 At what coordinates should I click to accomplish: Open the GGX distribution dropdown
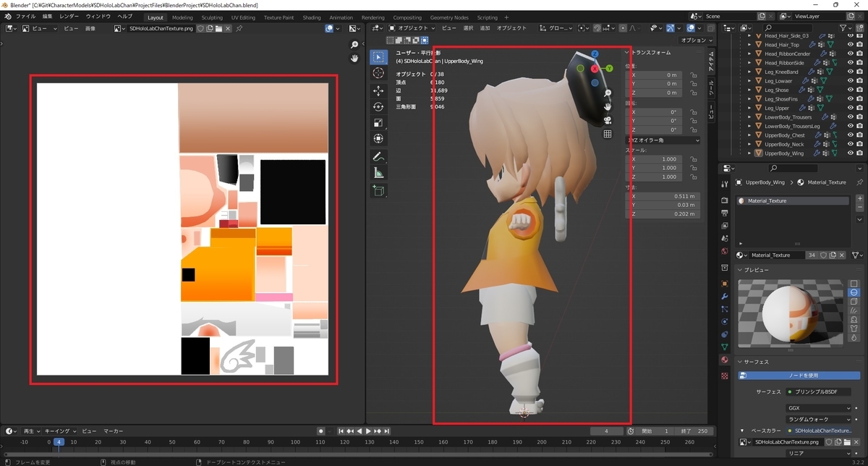point(820,408)
